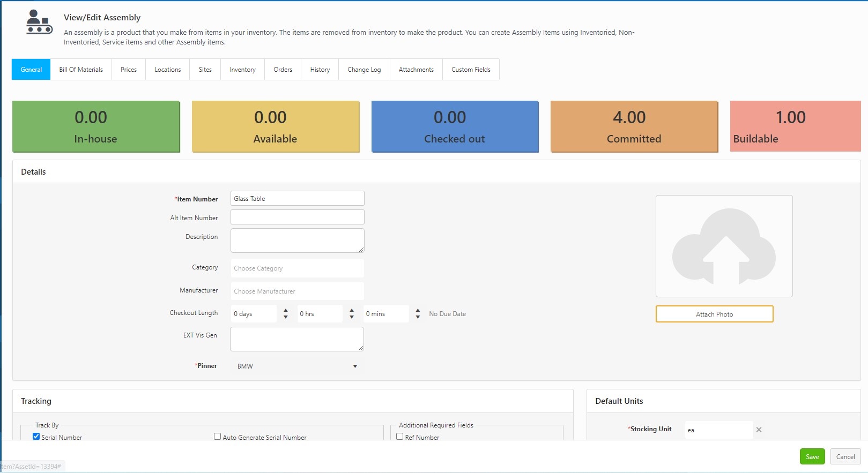The width and height of the screenshot is (868, 473).
Task: Click the assembly conveyor icon in header
Action: click(39, 22)
